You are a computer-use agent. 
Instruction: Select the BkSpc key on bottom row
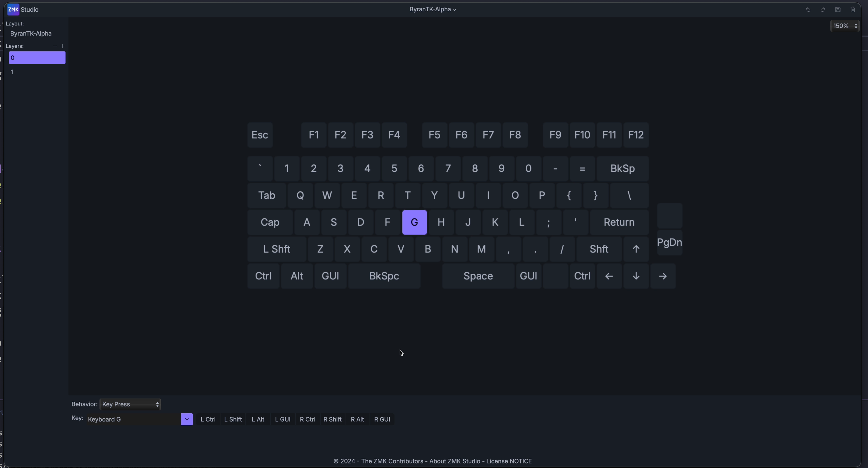pos(384,276)
